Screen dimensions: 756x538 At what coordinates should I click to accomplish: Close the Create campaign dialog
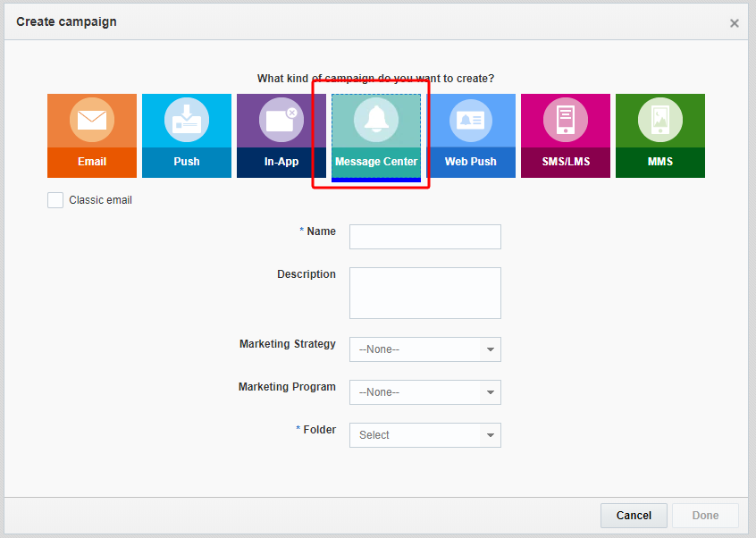click(735, 23)
